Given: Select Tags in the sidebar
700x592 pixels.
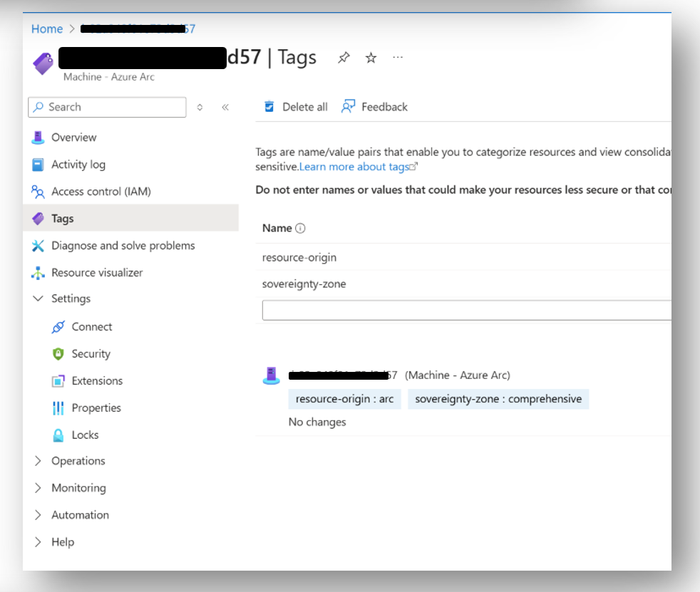Looking at the screenshot, I should point(130,219).
